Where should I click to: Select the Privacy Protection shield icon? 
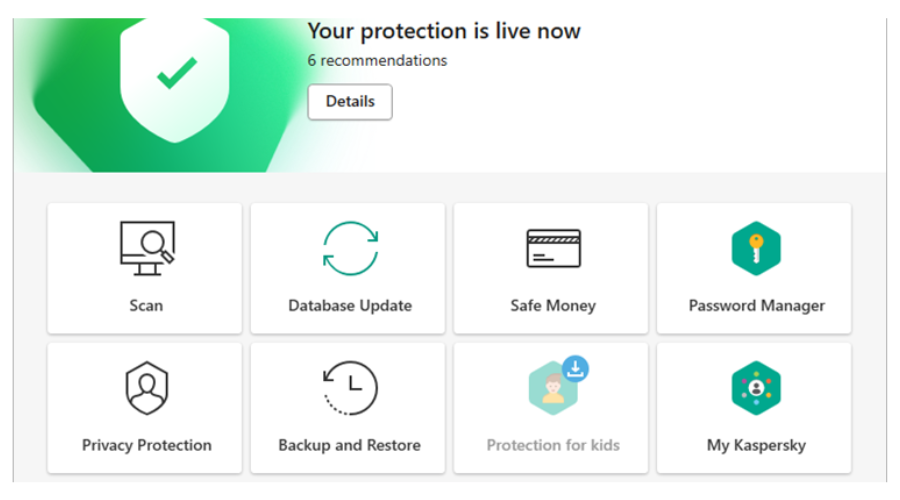tap(146, 388)
